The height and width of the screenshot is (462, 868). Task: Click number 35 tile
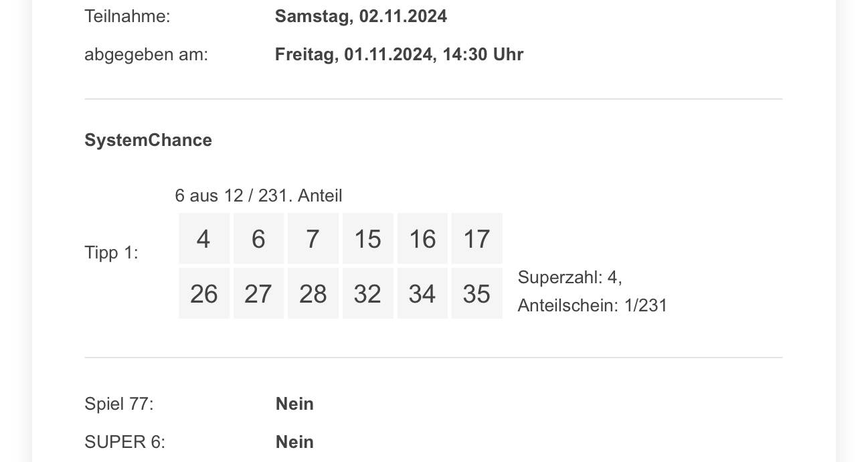476,293
